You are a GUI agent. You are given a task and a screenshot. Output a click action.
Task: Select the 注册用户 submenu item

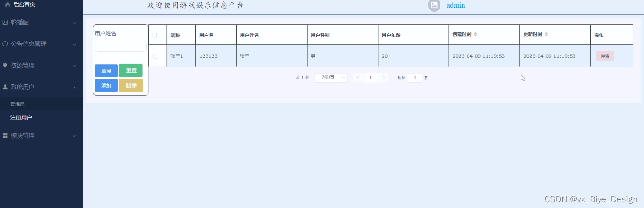click(x=42, y=117)
